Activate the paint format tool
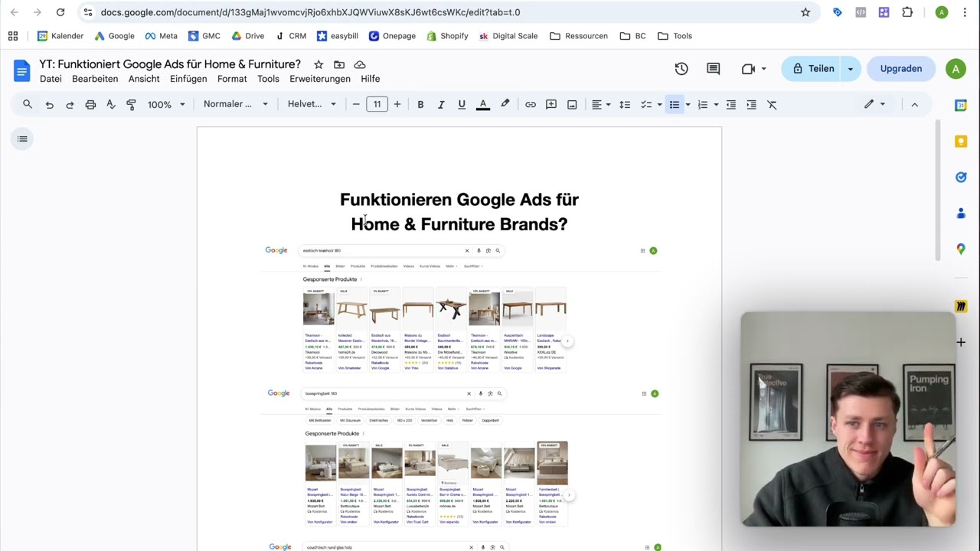Viewport: 980px width, 551px height. [x=131, y=104]
